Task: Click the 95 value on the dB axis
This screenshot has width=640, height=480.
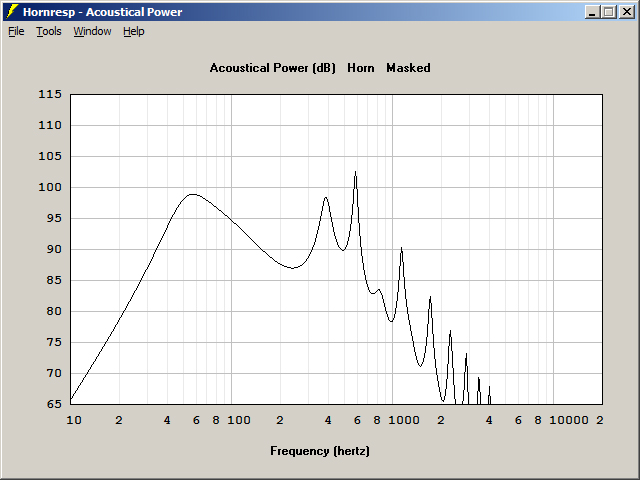Action: (x=54, y=218)
